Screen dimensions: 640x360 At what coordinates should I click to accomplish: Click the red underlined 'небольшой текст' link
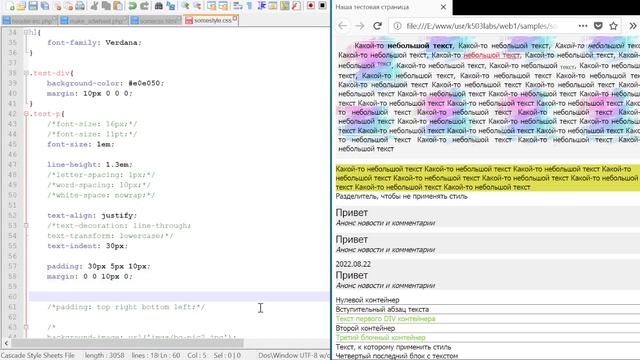(x=491, y=55)
